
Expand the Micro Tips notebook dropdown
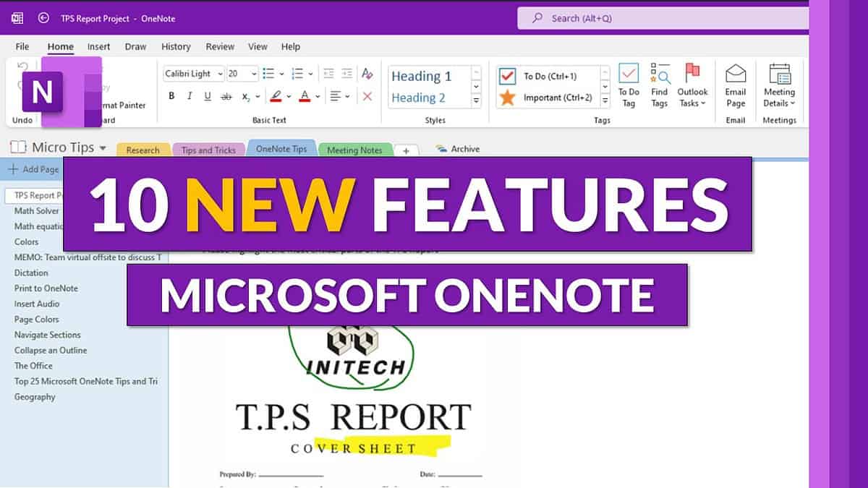103,147
